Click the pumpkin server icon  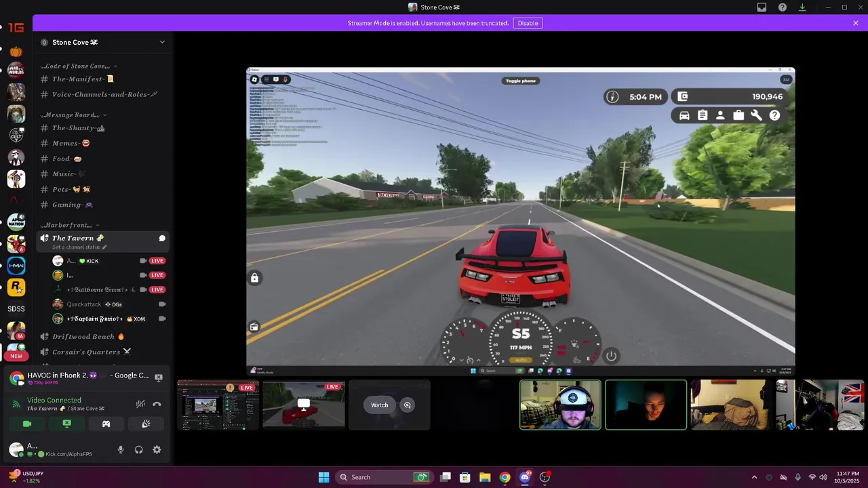point(16,52)
